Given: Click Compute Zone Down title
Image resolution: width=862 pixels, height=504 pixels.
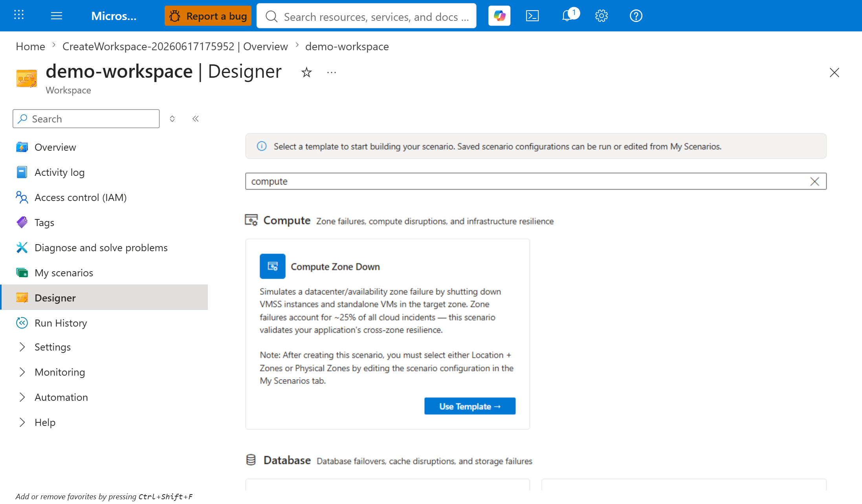Looking at the screenshot, I should pos(336,267).
